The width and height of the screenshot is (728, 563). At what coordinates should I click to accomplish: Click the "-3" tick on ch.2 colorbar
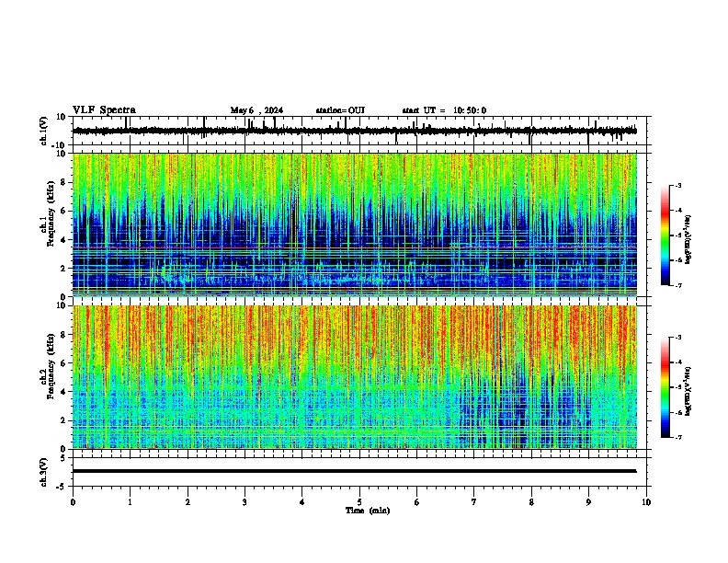click(678, 338)
